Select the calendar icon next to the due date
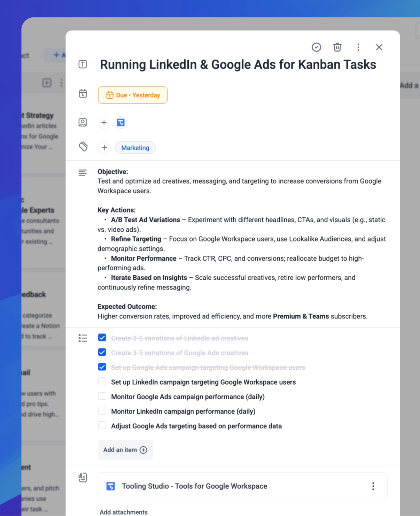Screen dimensions: 420x516 click(x=83, y=93)
